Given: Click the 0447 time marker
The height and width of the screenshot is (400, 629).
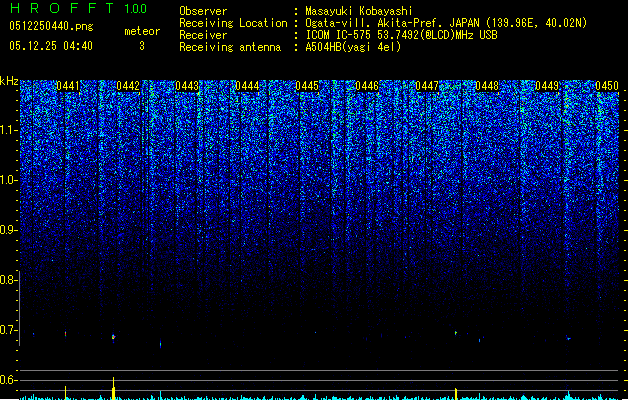Looking at the screenshot, I should coord(427,86).
